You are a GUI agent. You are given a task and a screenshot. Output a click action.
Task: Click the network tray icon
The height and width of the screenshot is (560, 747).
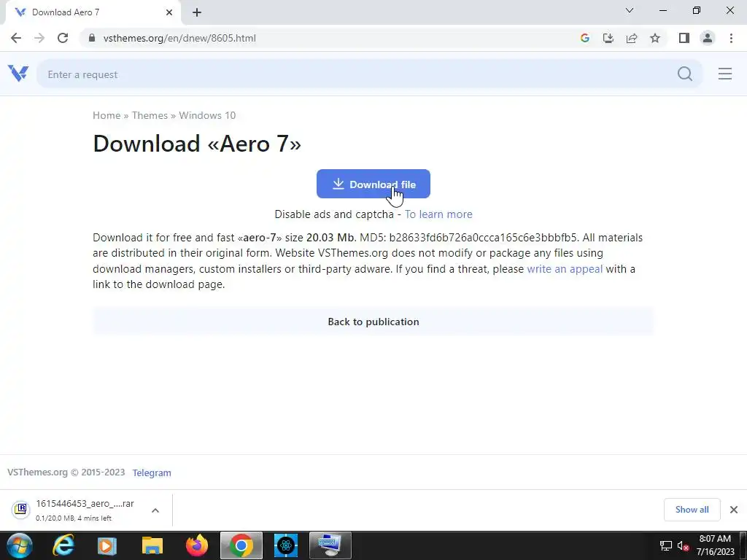pos(665,545)
